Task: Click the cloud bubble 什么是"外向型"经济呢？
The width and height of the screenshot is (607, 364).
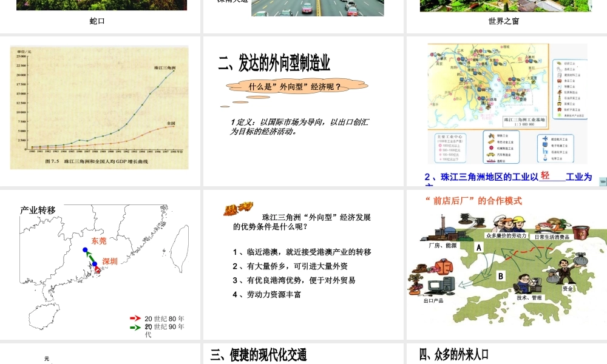Action: tap(297, 87)
